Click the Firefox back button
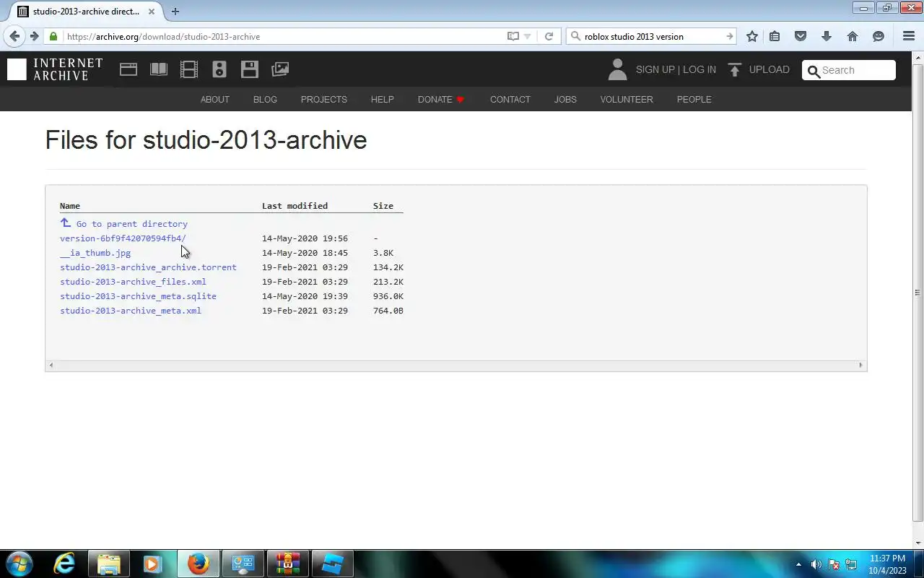The height and width of the screenshot is (578, 924). point(14,36)
